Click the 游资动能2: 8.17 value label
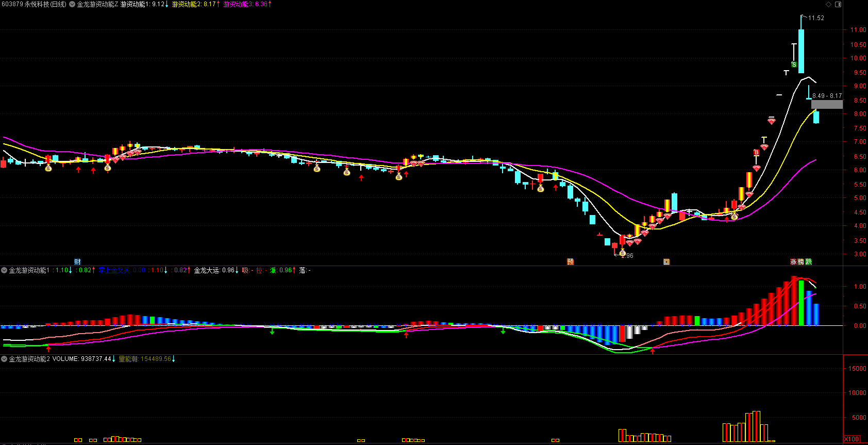The height and width of the screenshot is (445, 868). [x=196, y=4]
